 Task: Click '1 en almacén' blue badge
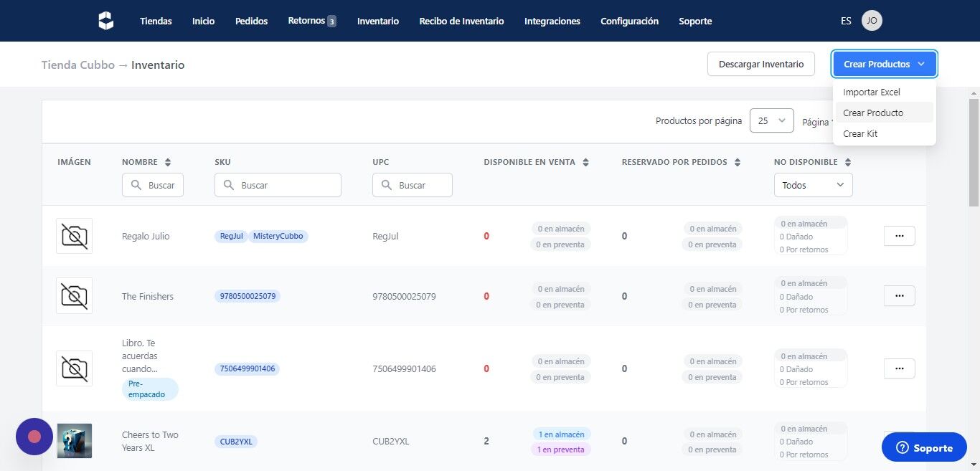pos(561,434)
